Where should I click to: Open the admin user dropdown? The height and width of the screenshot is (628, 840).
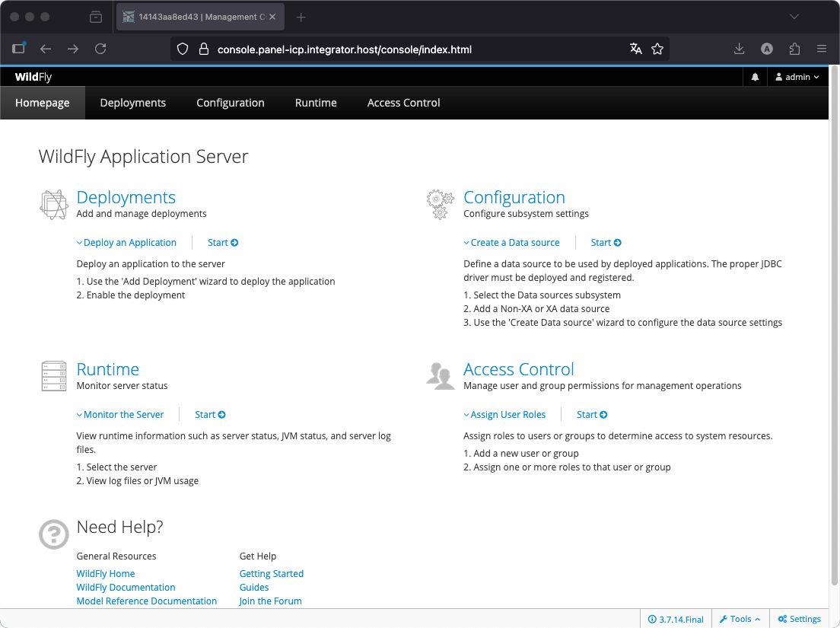click(797, 77)
